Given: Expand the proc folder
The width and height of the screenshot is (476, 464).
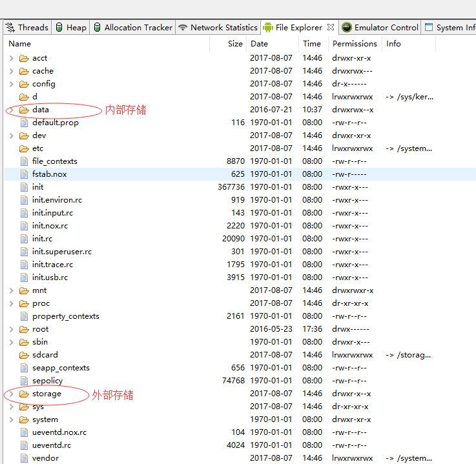Looking at the screenshot, I should [x=12, y=303].
